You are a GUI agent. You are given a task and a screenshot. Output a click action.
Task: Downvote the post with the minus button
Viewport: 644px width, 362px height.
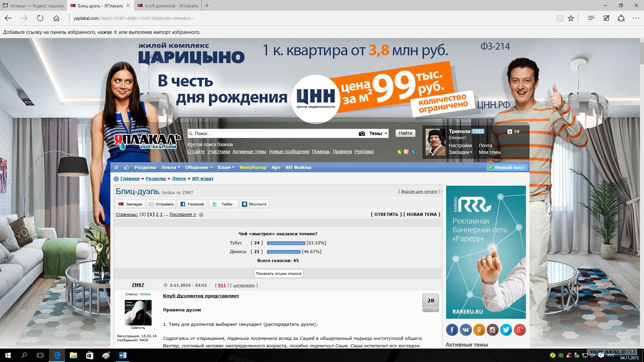coord(426,310)
